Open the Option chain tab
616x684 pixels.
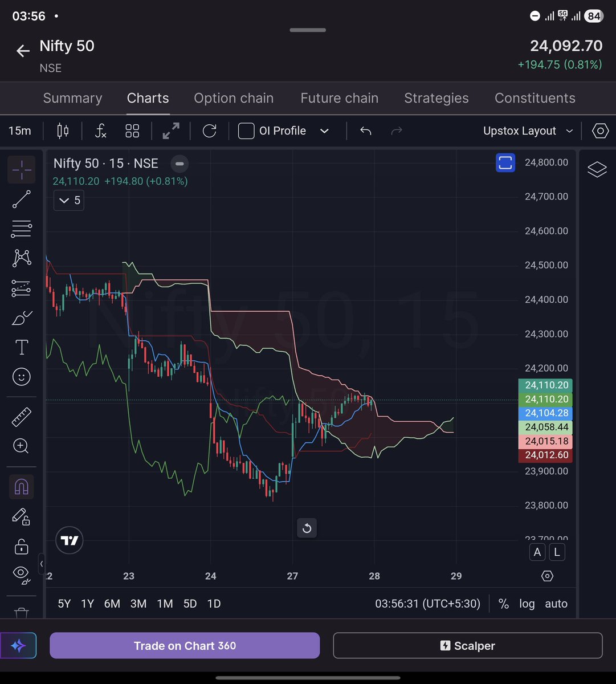click(234, 98)
